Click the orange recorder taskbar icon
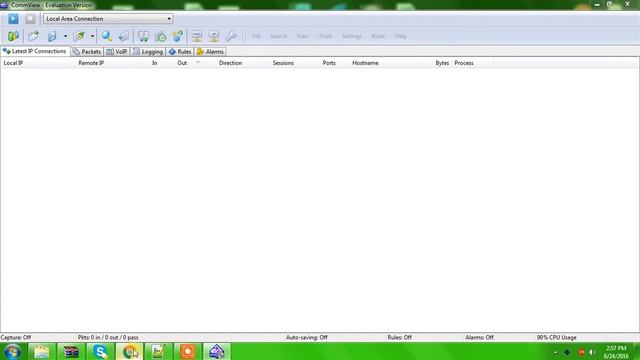The width and height of the screenshot is (640, 360). (188, 351)
